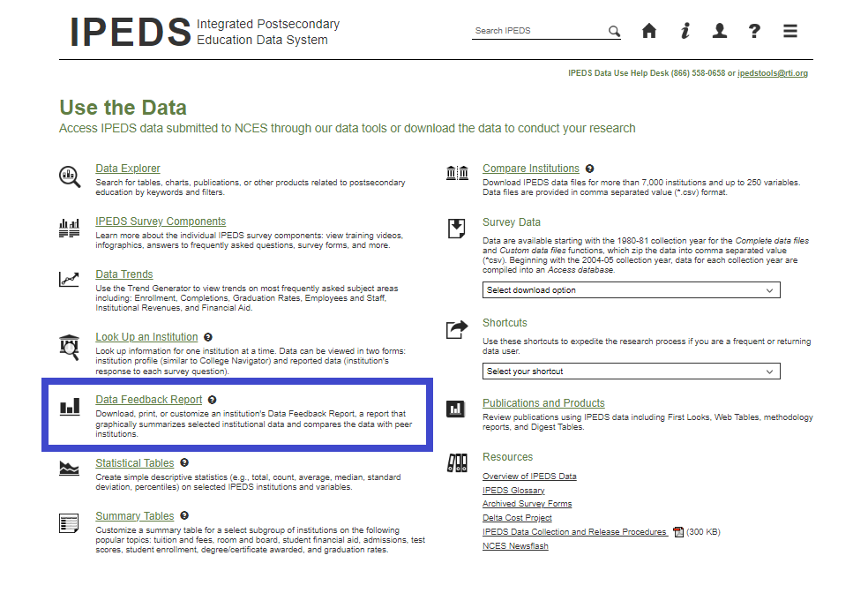
Task: Open the information 'i' icon
Action: (x=685, y=31)
